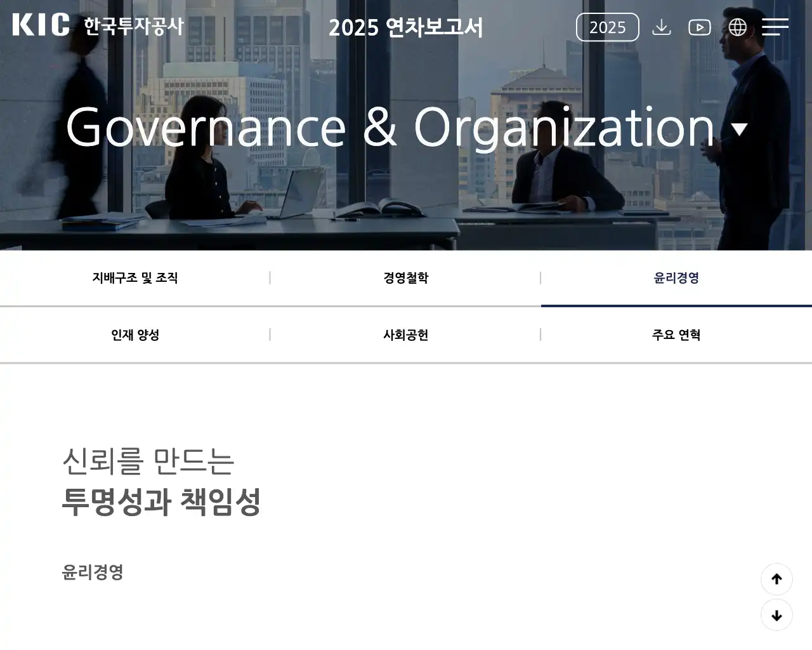
Task: Open the 사회공헌 tab
Action: [406, 335]
